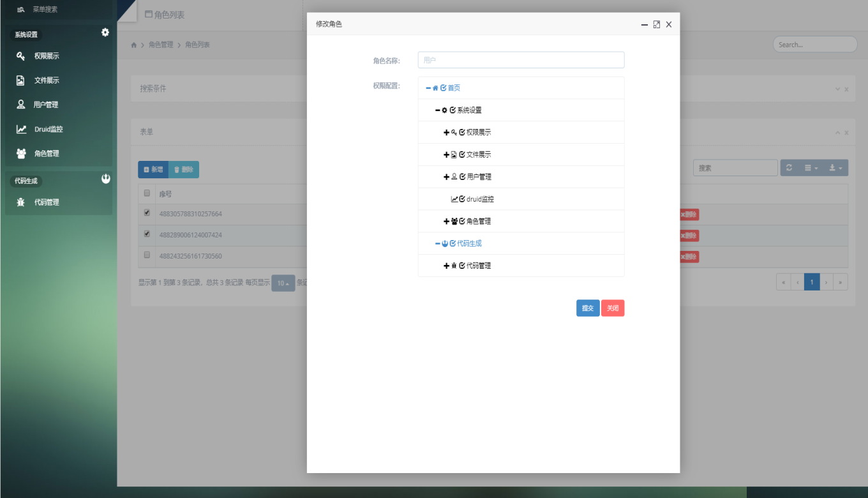Click the rebel icon in 代码生成 tree node
The width and height of the screenshot is (868, 498).
coord(445,243)
